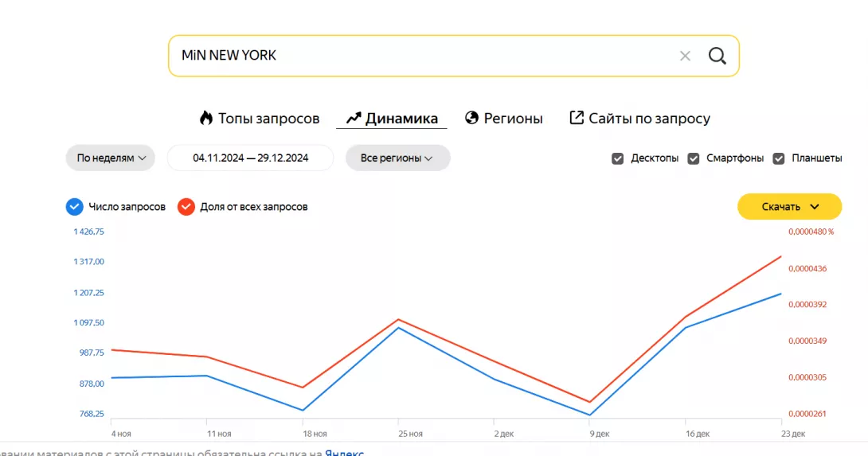Viewport: 868px width, 456px height.
Task: Uncheck the Десктопы checkbox
Action: coord(618,158)
